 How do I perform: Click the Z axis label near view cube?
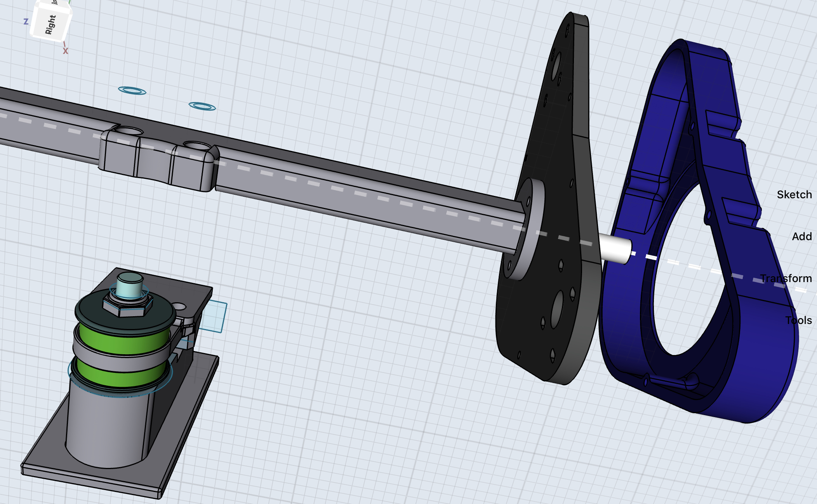point(26,22)
